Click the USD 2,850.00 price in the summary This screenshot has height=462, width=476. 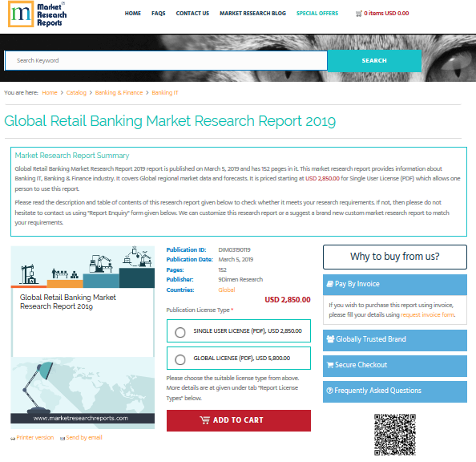coord(322,178)
